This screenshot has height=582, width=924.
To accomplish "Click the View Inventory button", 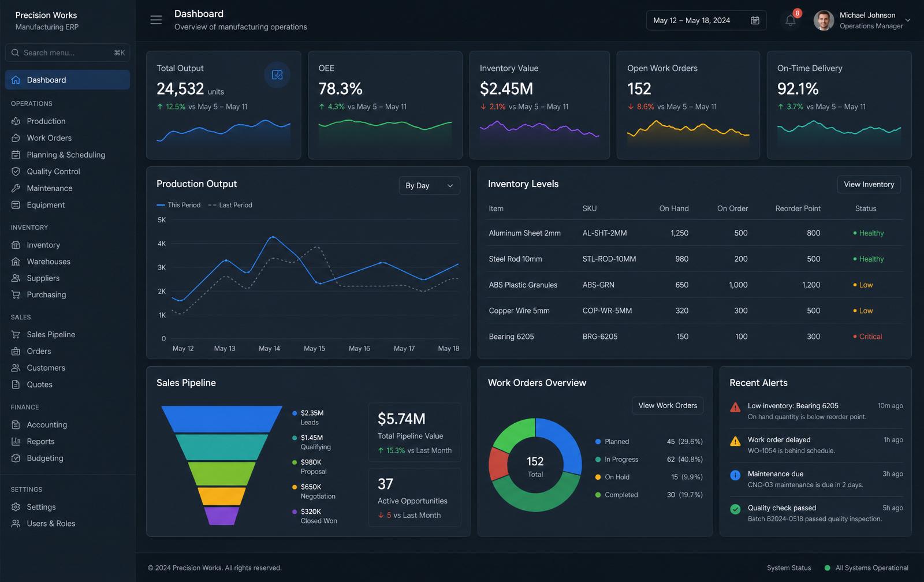I will pos(869,184).
